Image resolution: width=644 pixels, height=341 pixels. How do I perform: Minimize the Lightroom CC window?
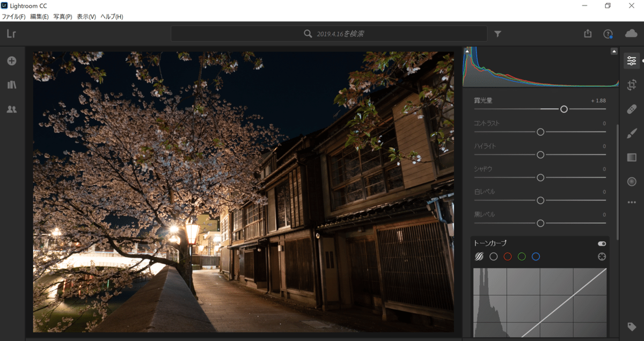(x=584, y=5)
